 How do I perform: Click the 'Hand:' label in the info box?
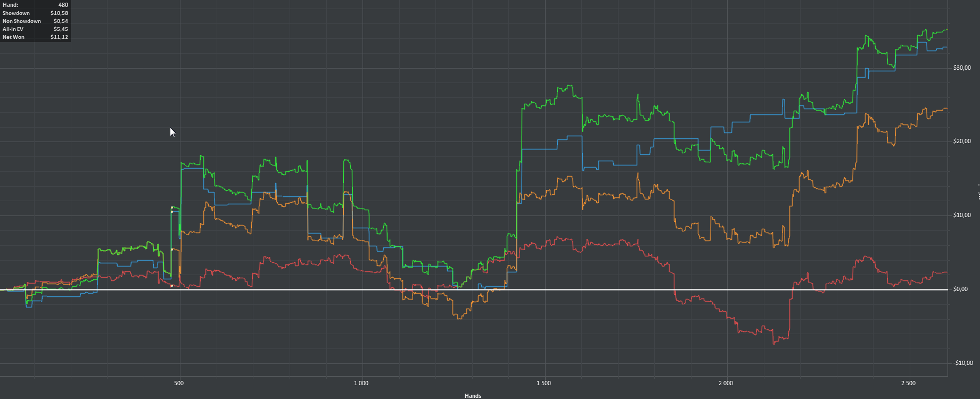tap(10, 5)
